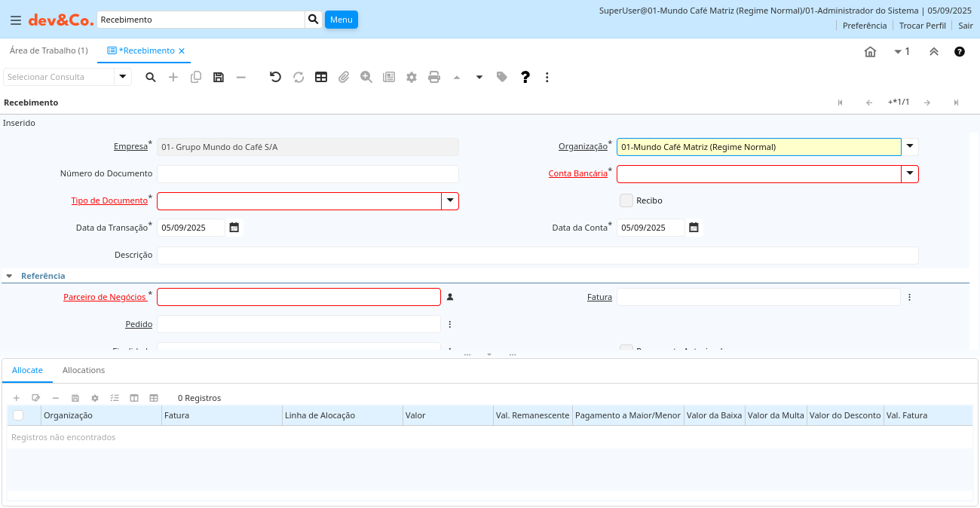
Task: Click the blue Menu button
Action: [341, 20]
